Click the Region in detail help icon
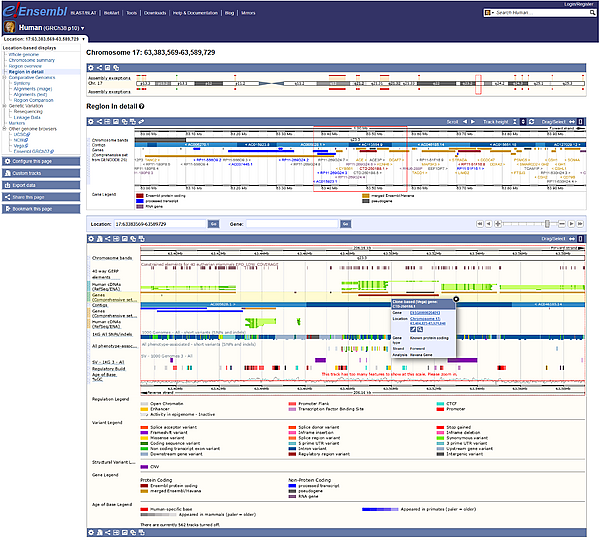The height and width of the screenshot is (546, 600). click(x=143, y=105)
